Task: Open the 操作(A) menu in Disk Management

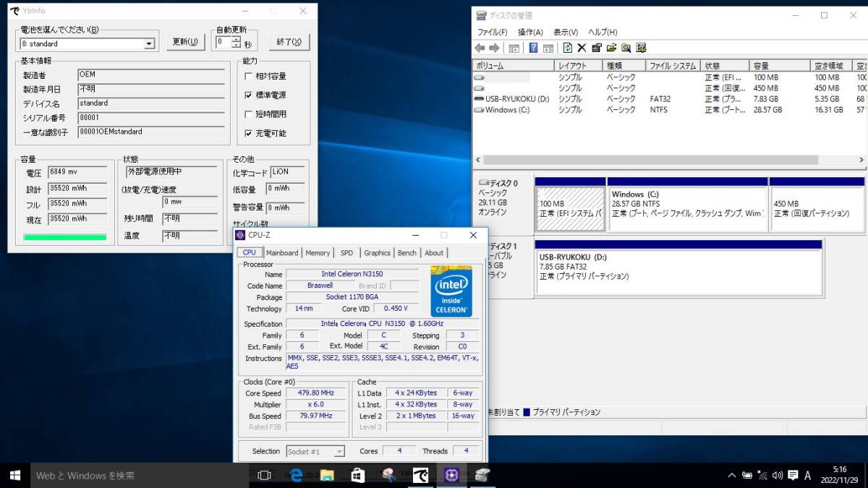Action: pos(529,33)
